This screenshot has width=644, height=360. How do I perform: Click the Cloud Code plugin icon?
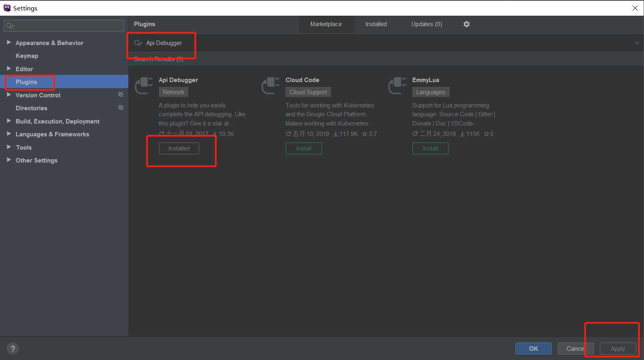pyautogui.click(x=270, y=85)
